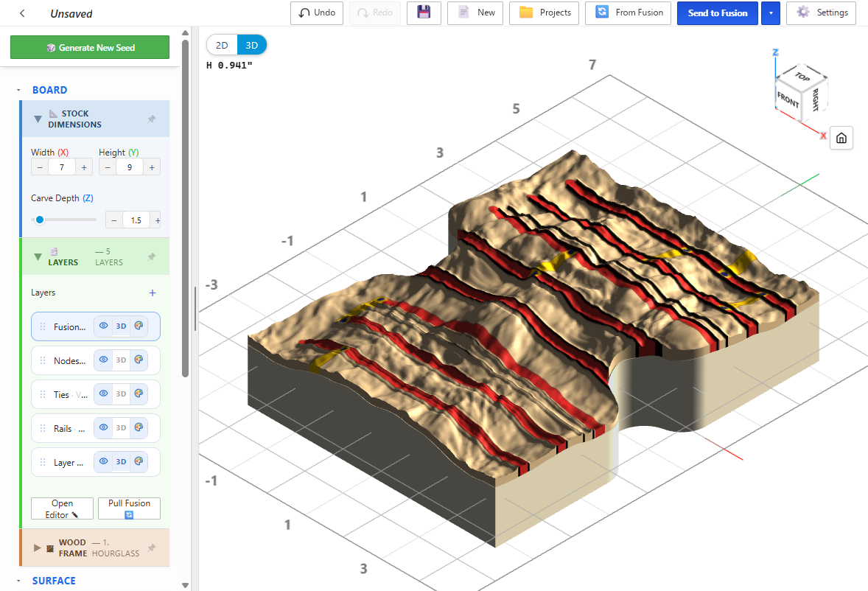Select the 3D view tab
The image size is (868, 591).
(252, 46)
